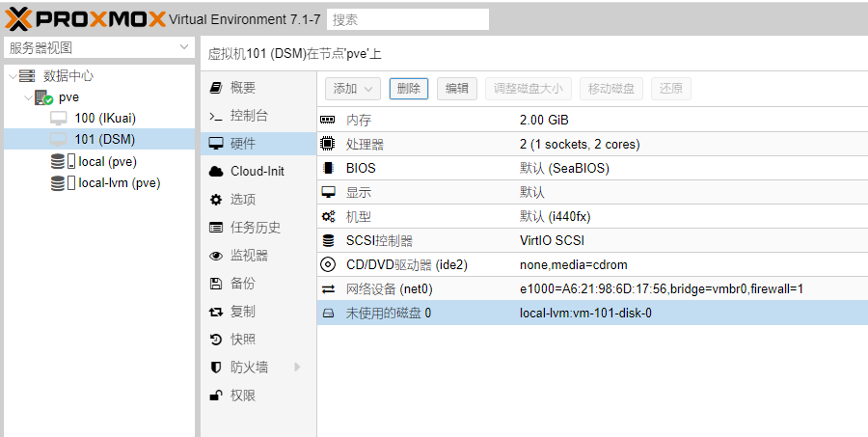Click the 处理器 processor chip icon
This screenshot has width=868, height=437.
(328, 145)
